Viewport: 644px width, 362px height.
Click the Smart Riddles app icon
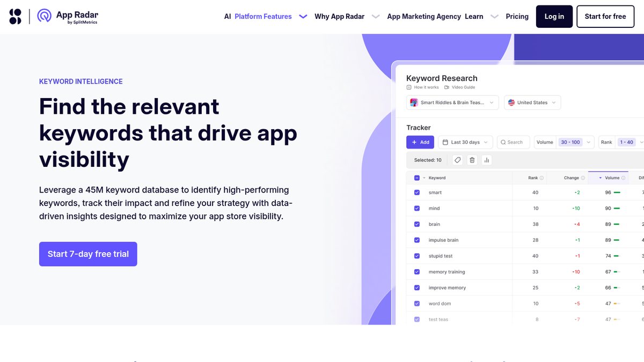414,102
